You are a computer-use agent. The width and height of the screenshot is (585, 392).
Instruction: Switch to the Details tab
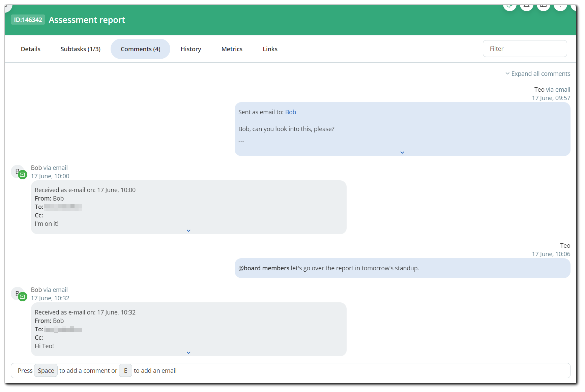[30, 49]
